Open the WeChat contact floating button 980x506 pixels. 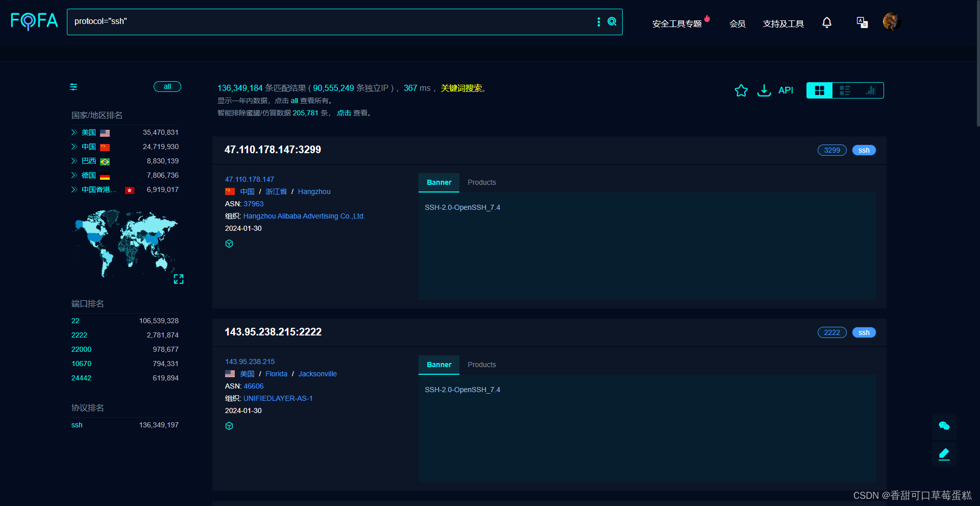[x=944, y=426]
